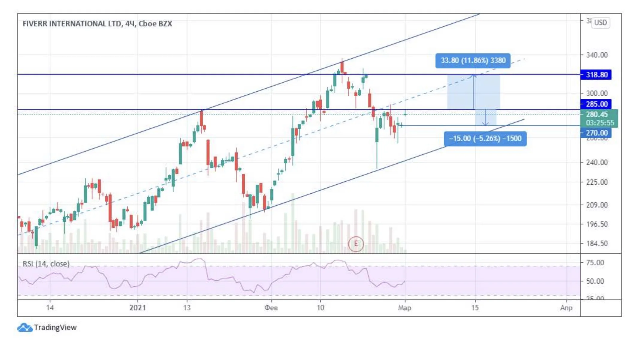Screen dimensions: 644x345
Task: Click the Мар date axis label
Action: click(404, 308)
